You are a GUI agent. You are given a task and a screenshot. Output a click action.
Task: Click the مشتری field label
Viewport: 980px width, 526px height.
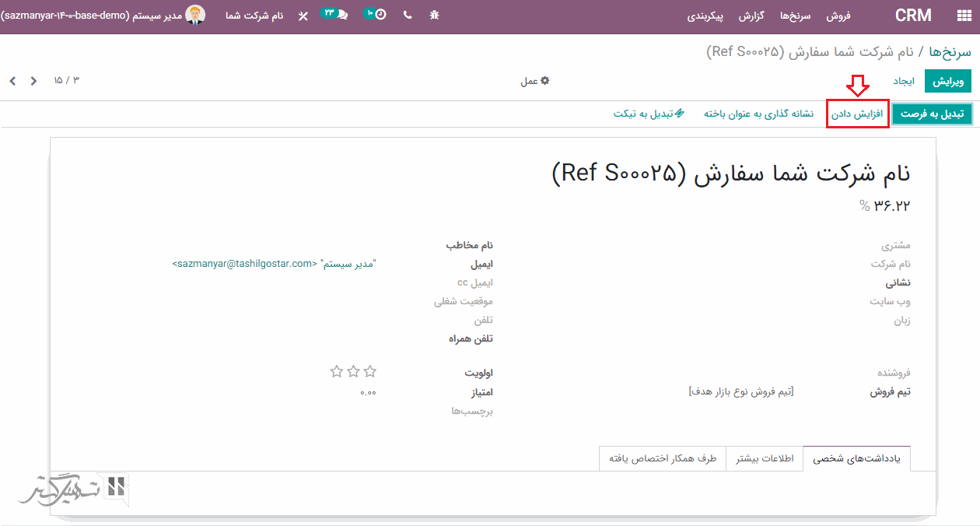[x=895, y=245]
